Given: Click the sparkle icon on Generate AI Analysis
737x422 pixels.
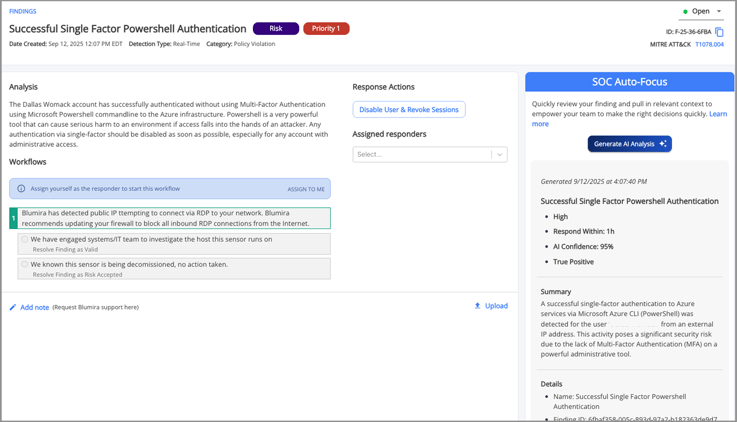Looking at the screenshot, I should [x=662, y=144].
